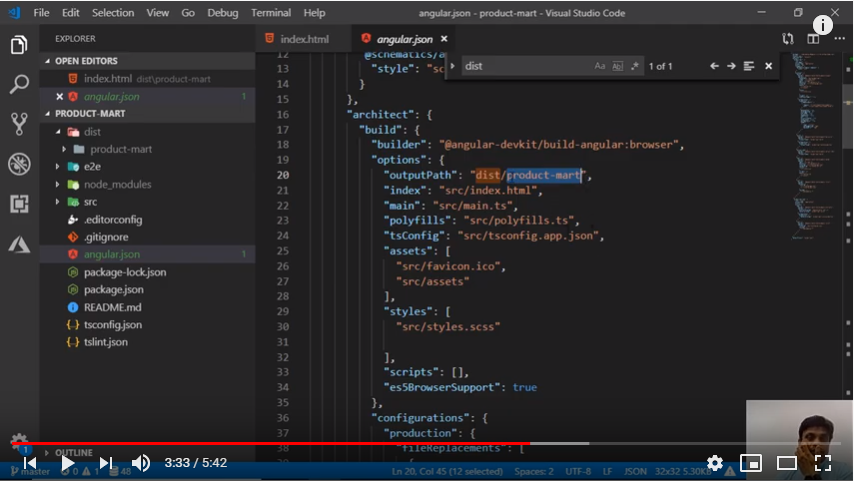
Task: Open the Azure view icon
Action: pyautogui.click(x=18, y=243)
